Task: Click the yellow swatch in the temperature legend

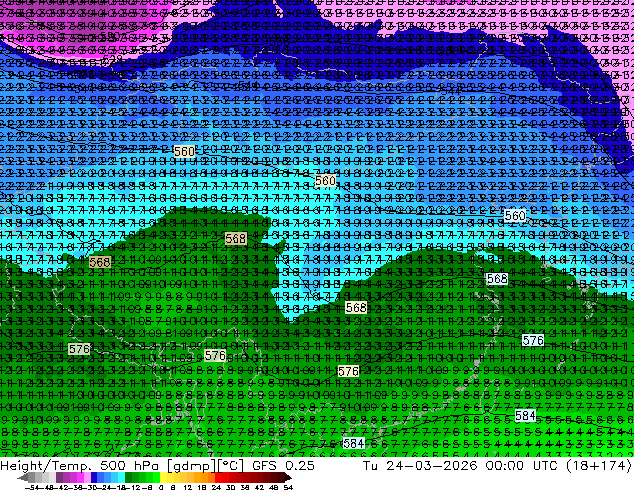Action: (163, 477)
